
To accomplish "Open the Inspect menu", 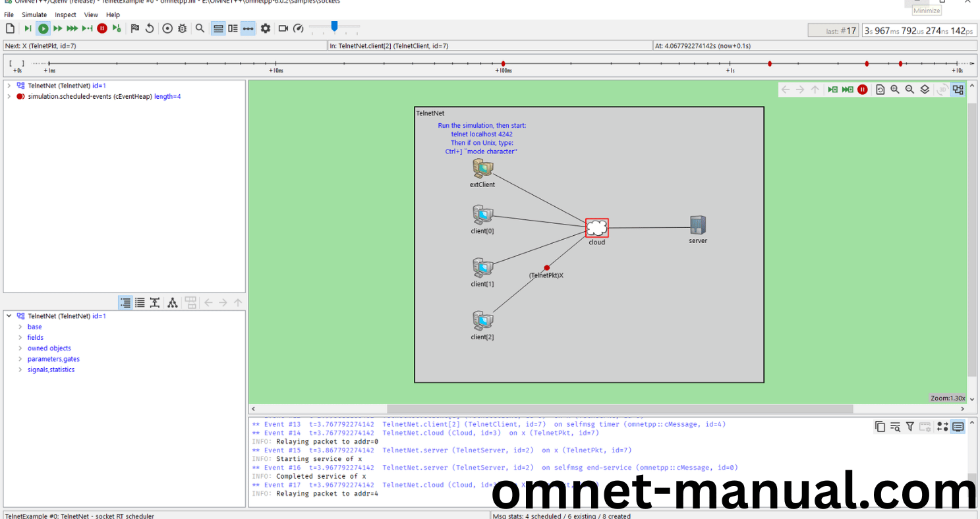I will tap(65, 14).
